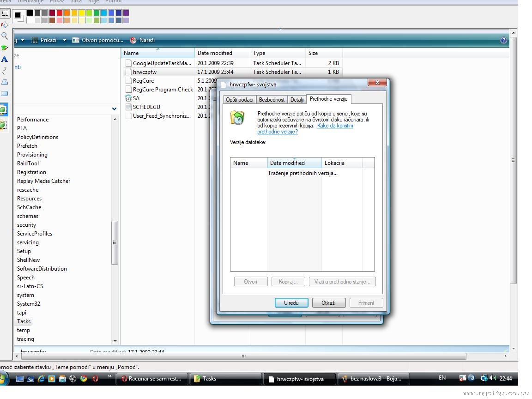Click the U redu button
532x399 pixels.
pyautogui.click(x=291, y=302)
